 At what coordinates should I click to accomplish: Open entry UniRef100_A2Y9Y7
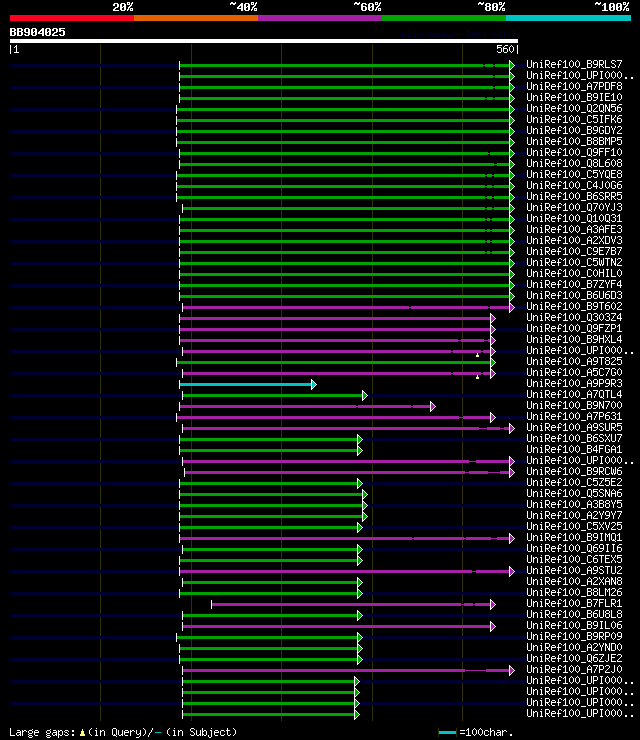(574, 515)
